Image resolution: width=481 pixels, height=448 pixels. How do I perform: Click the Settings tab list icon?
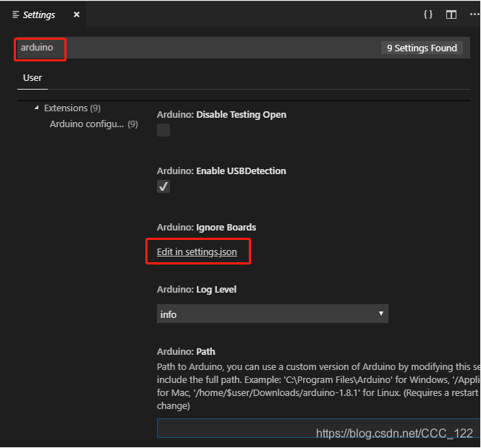16,14
